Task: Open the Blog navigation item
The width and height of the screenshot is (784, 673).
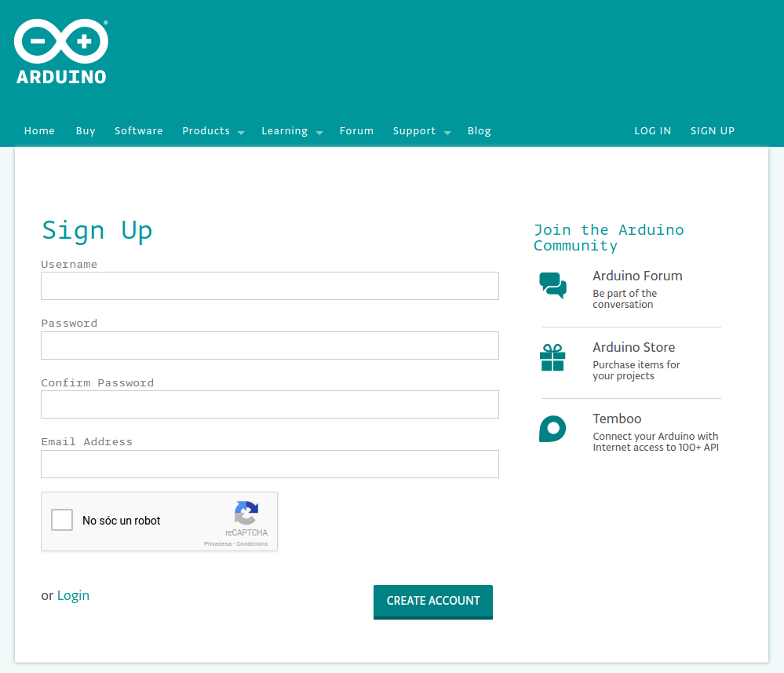Action: click(x=479, y=130)
